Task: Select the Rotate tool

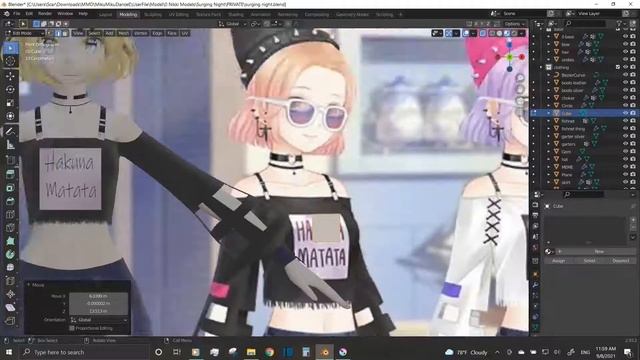Action: click(x=10, y=89)
